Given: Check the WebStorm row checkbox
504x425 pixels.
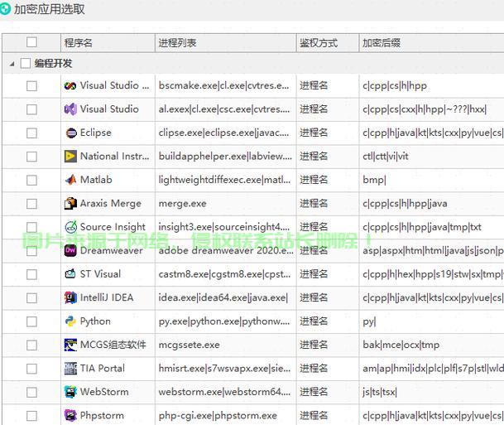Looking at the screenshot, I should 31,392.
